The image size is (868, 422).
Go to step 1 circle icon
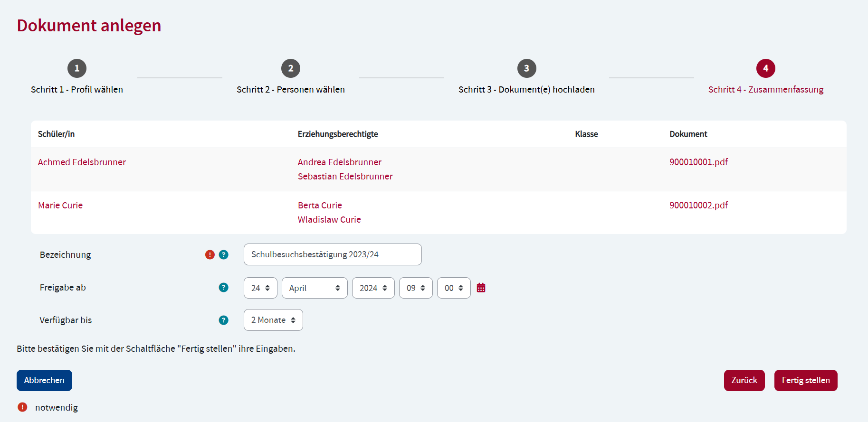tap(77, 68)
